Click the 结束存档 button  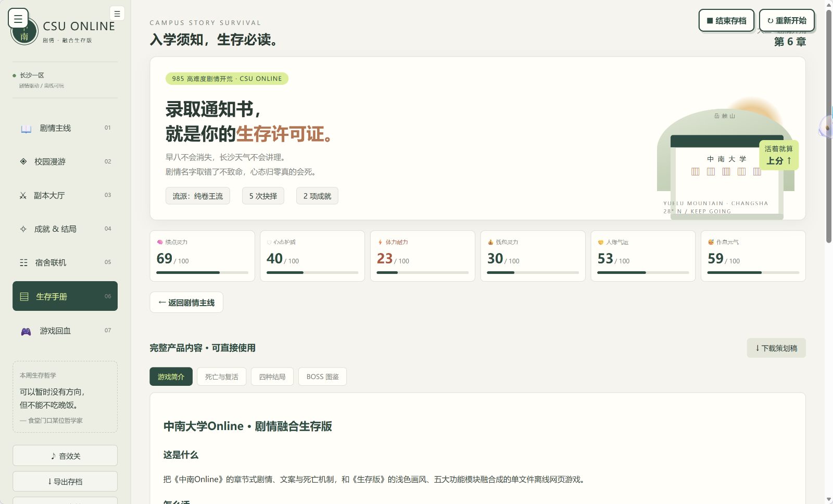pos(726,21)
